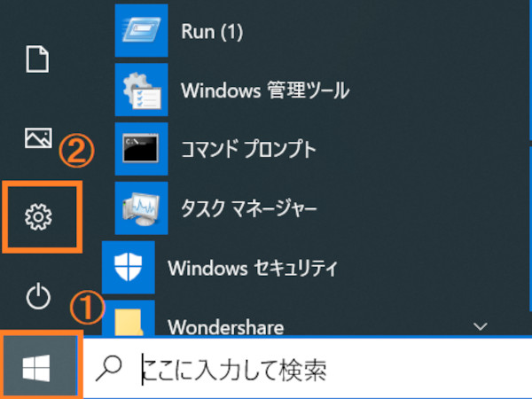Screen dimensions: 532x399
Task: Expand the Wondershare folder chevron
Action: tap(481, 326)
